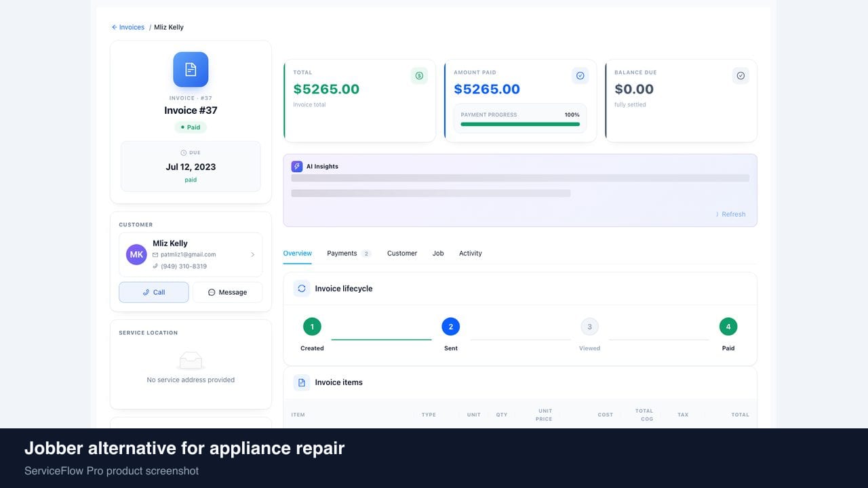Click the payment progress bar at 100%

(520, 124)
